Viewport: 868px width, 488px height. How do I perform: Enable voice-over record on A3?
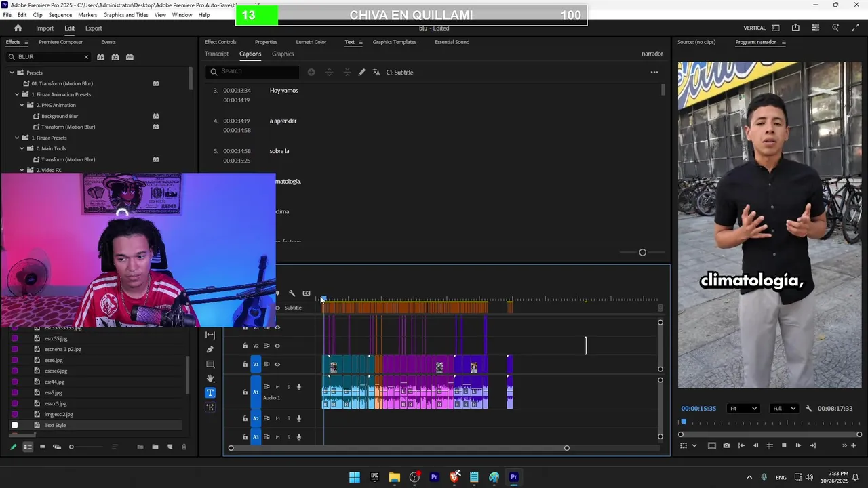(x=299, y=437)
